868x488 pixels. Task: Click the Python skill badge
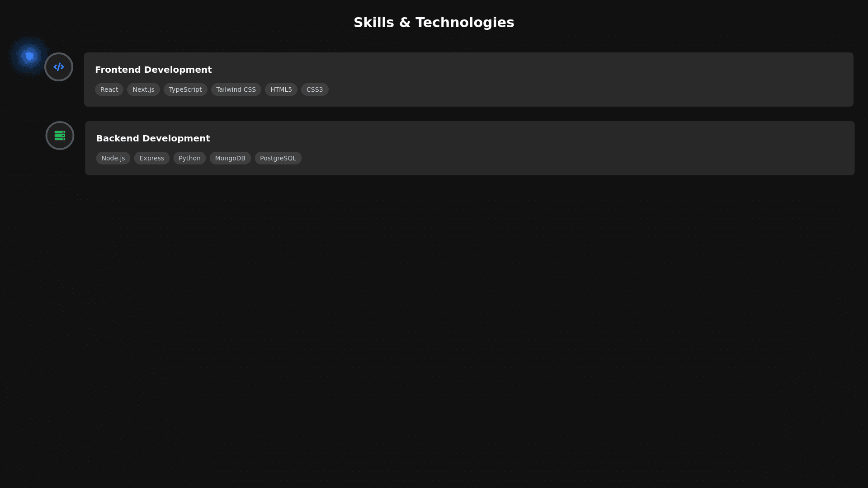(x=189, y=158)
